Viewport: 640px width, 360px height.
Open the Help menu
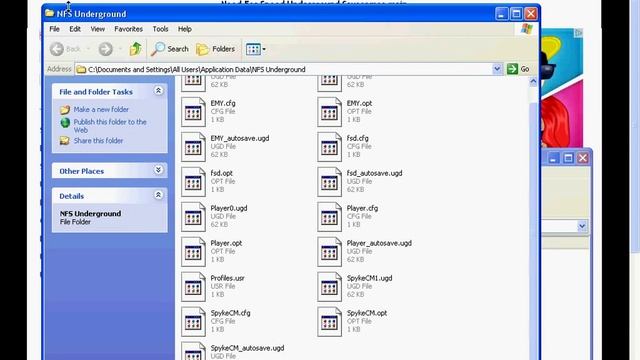point(184,29)
